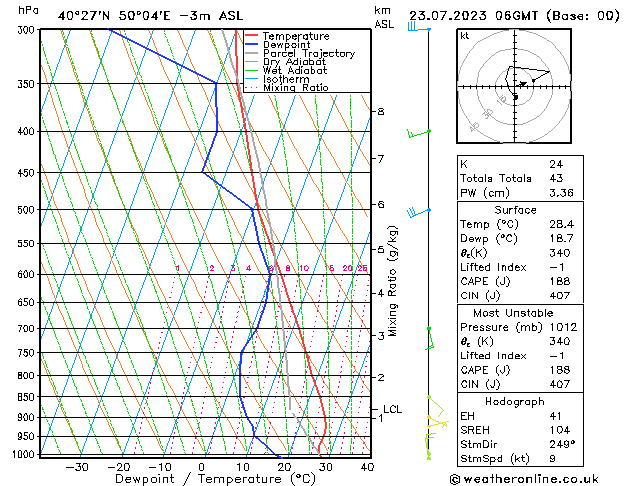Viewport: 629px width, 486px height.
Task: Select the 'Wet Adiabat' legend label
Action: click(295, 70)
